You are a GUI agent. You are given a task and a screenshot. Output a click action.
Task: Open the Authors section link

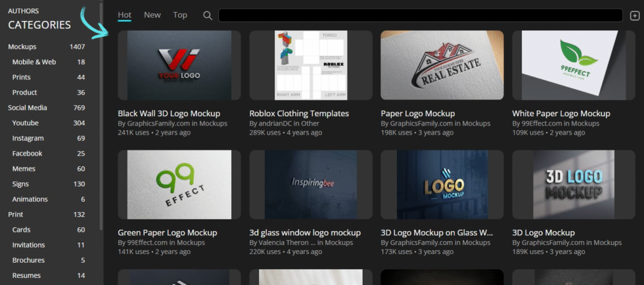23,11
